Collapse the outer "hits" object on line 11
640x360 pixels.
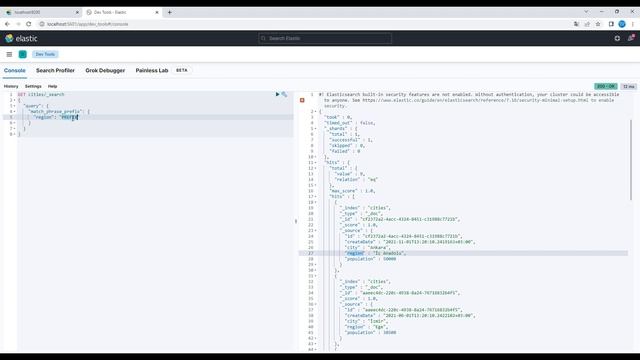(x=316, y=162)
